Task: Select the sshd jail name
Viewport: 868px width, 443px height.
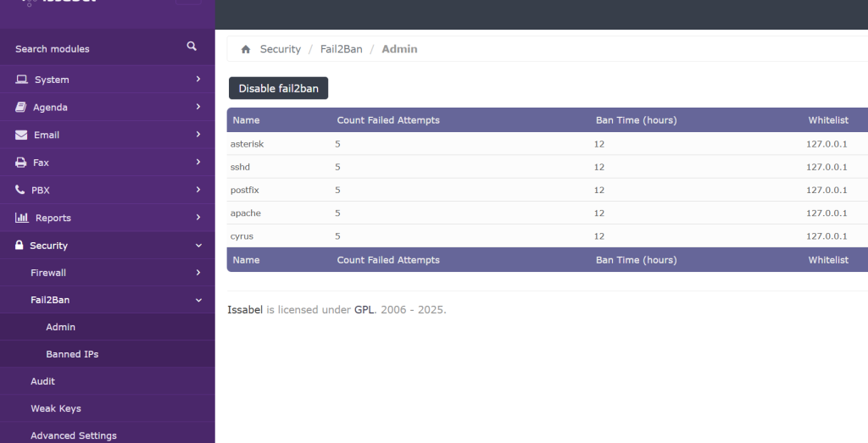Action: [240, 167]
